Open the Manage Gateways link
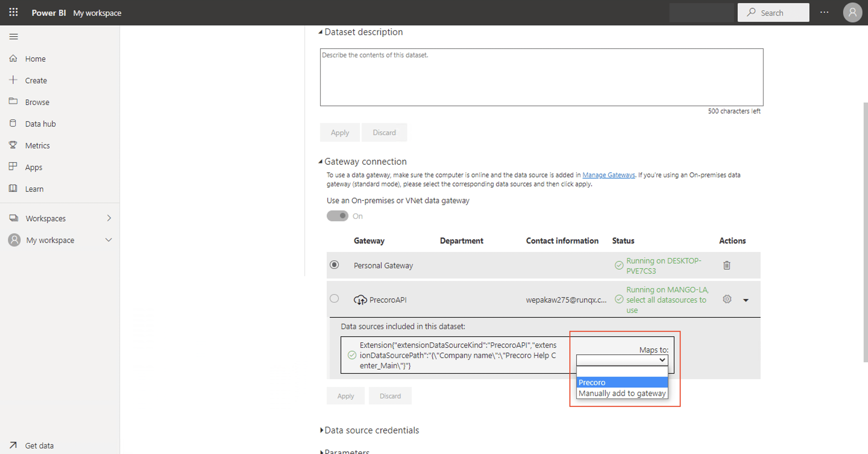The height and width of the screenshot is (454, 868). (609, 175)
